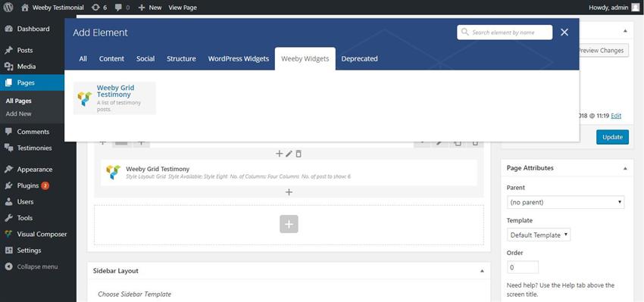Click the blue Update button
The width and height of the screenshot is (644, 302).
(612, 137)
